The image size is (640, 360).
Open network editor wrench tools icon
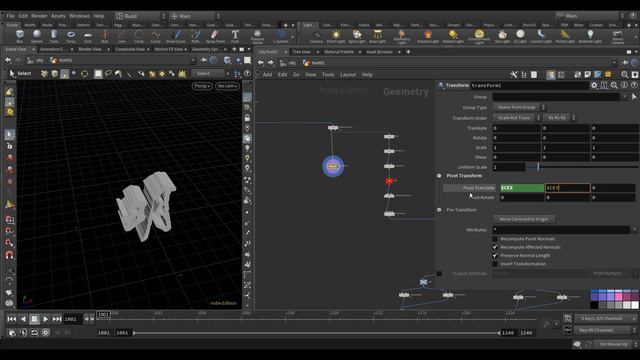tap(514, 75)
